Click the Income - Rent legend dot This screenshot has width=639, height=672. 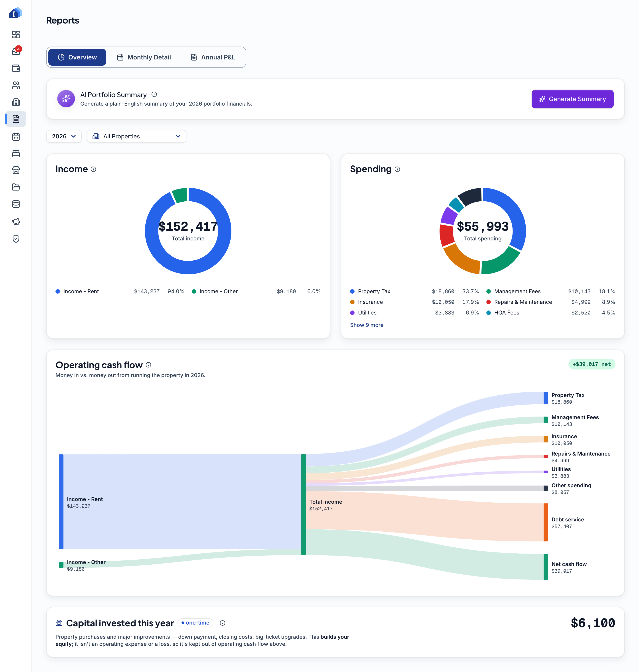[57, 291]
